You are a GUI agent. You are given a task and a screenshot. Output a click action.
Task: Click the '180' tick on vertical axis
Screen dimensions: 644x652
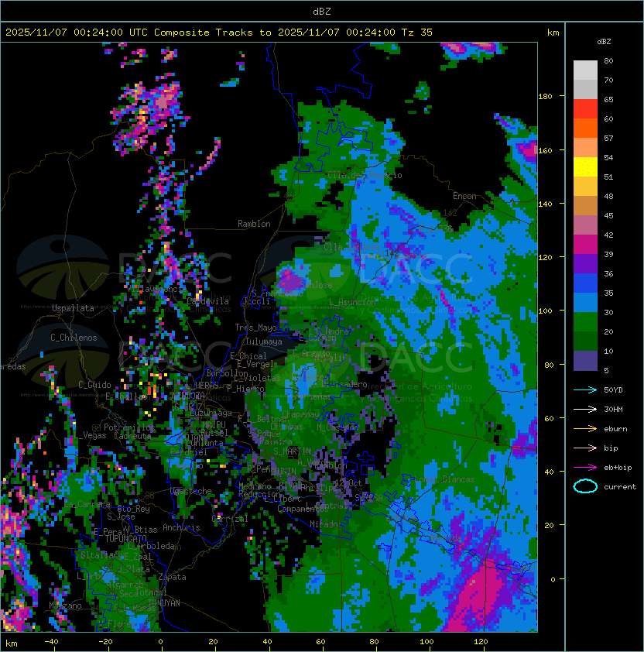pyautogui.click(x=545, y=97)
